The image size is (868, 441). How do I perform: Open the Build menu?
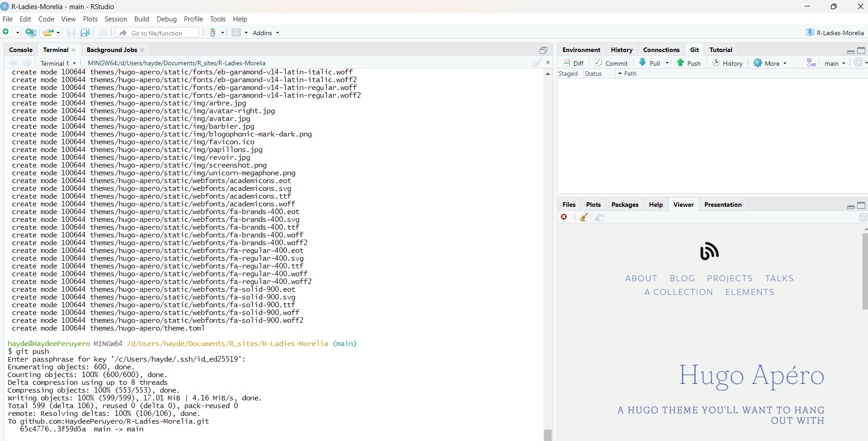[142, 19]
